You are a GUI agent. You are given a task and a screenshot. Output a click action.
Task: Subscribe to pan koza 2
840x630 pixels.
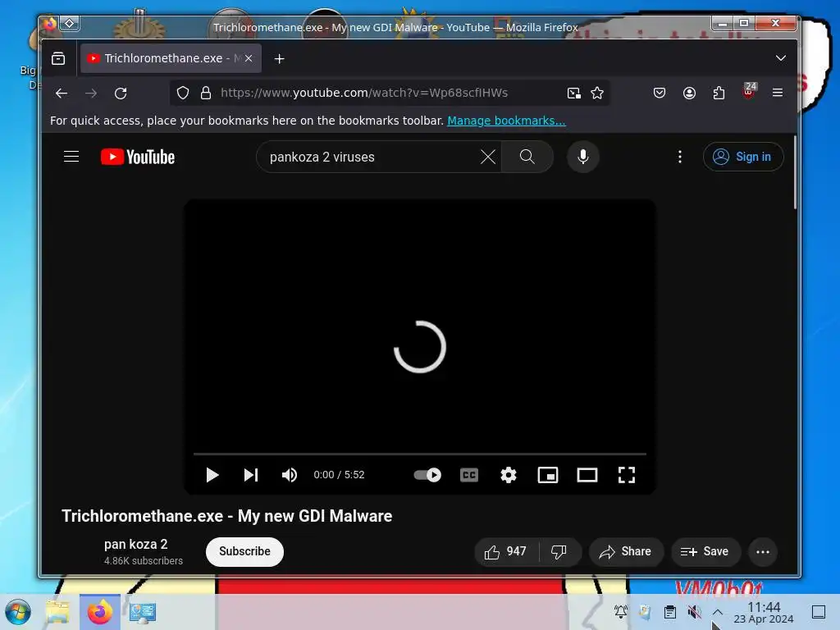click(244, 552)
